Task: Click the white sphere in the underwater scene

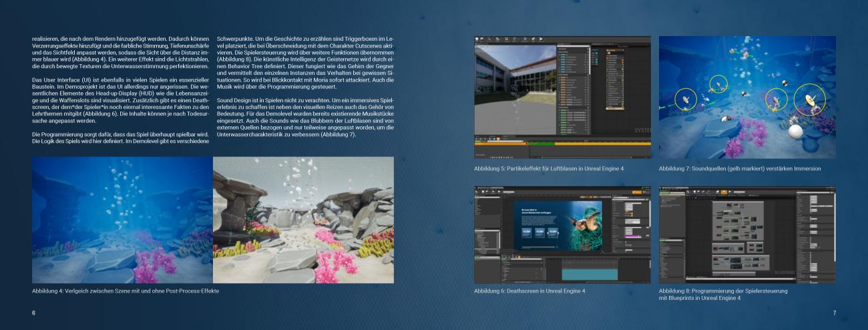Action: [795, 133]
